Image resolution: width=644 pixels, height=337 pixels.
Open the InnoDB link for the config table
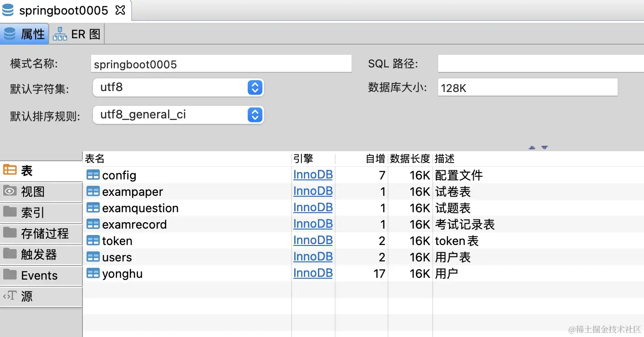click(313, 175)
